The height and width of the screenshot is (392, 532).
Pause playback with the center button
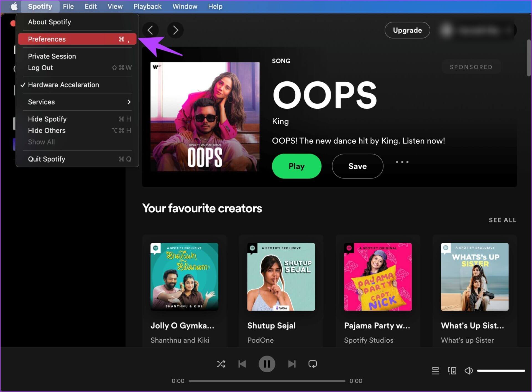[x=267, y=364]
